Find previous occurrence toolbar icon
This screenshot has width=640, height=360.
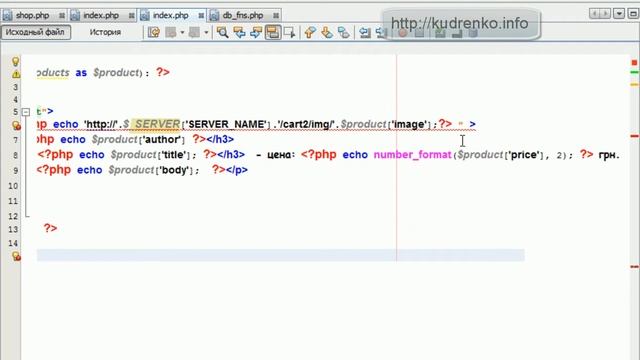(239, 32)
